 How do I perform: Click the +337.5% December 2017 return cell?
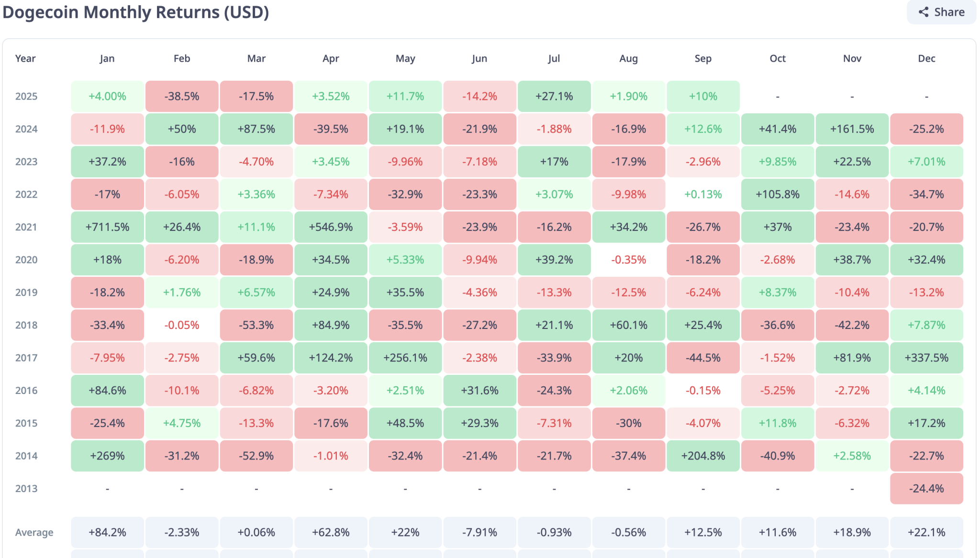click(x=926, y=358)
